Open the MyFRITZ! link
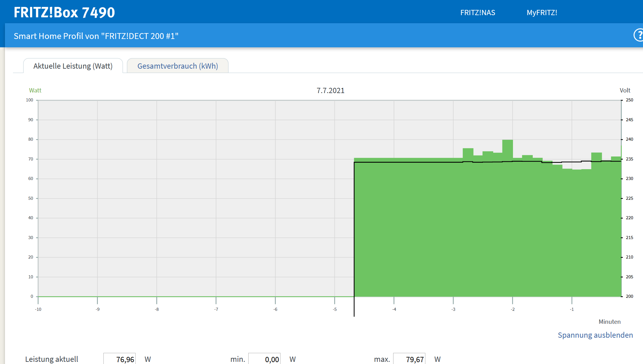The width and height of the screenshot is (643, 364). click(x=542, y=13)
